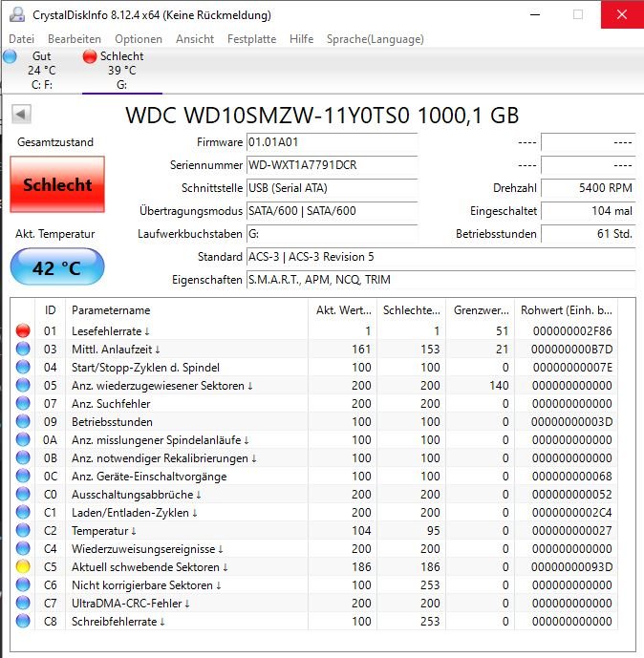Click the Akt. Wert column header
This screenshot has height=658, width=644.
click(x=343, y=310)
